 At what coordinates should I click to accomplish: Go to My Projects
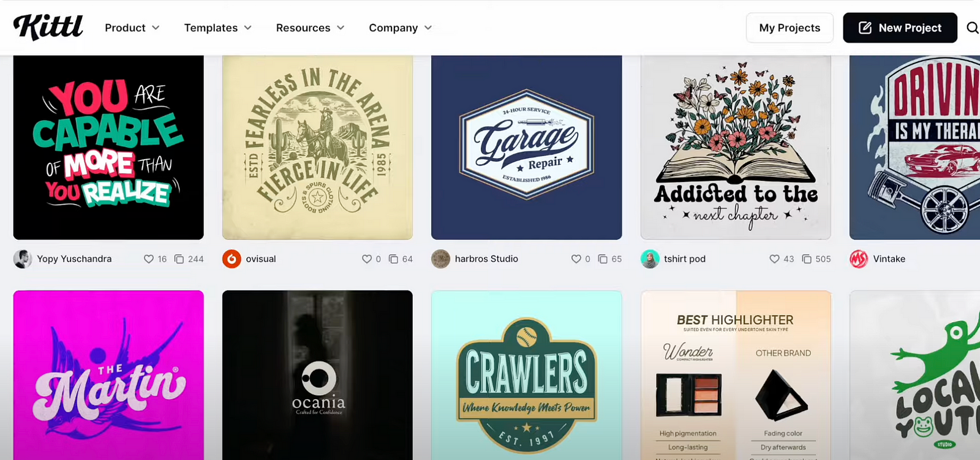(x=789, y=28)
